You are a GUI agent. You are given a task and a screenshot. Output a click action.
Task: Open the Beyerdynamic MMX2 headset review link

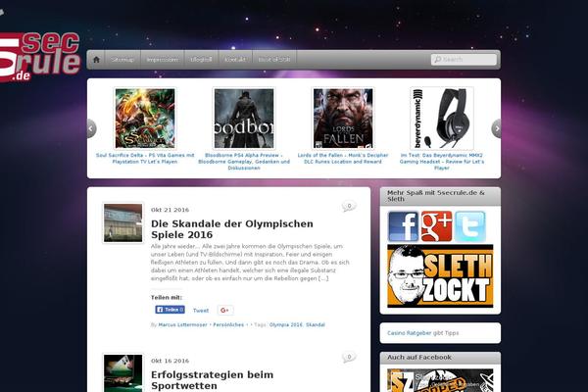[x=442, y=162]
